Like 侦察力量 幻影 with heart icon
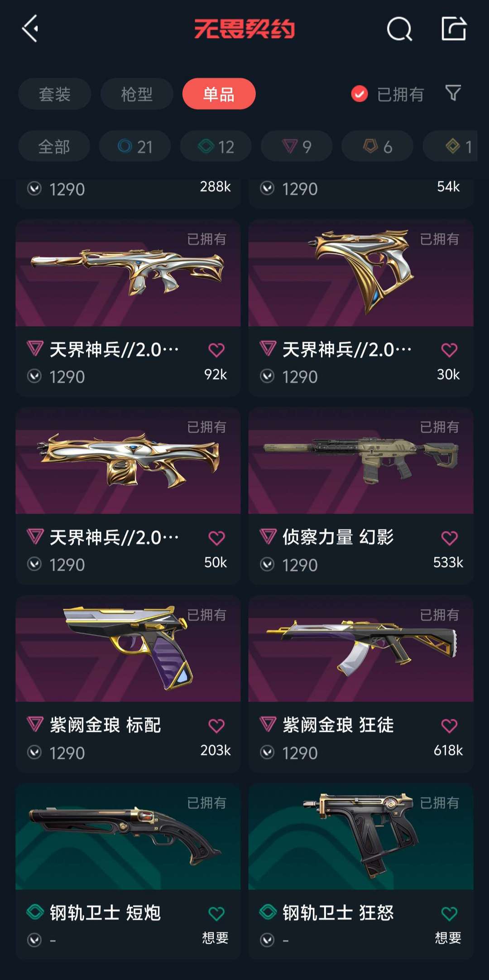 pos(449,538)
